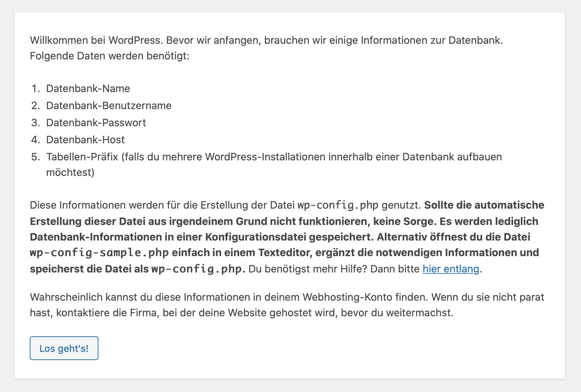
Task: Click the "Los geht's!" button
Action: (x=64, y=348)
